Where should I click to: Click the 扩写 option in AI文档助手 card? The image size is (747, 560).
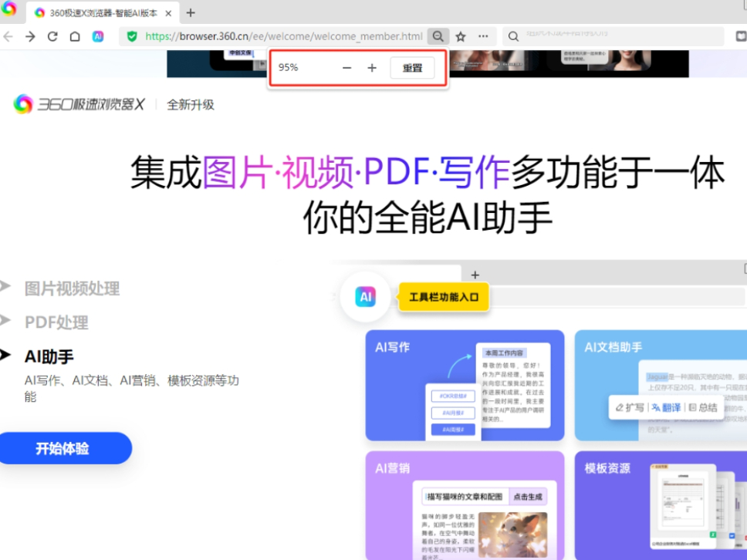click(630, 407)
